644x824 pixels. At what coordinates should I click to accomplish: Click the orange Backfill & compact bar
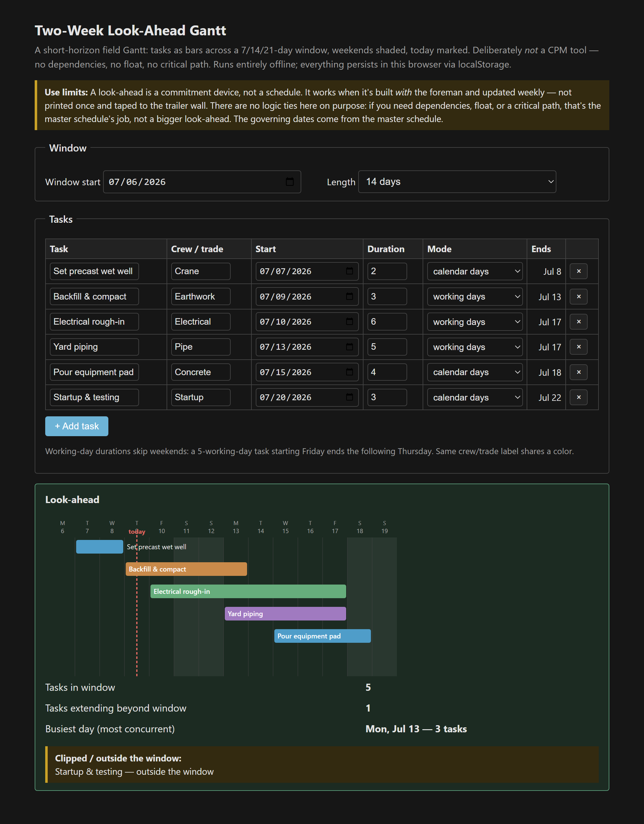[x=186, y=569]
